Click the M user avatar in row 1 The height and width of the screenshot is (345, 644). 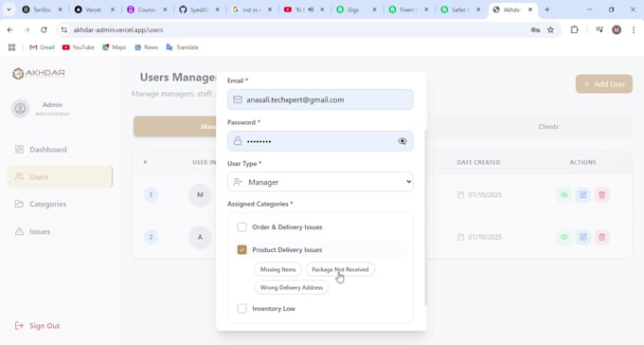pyautogui.click(x=200, y=195)
